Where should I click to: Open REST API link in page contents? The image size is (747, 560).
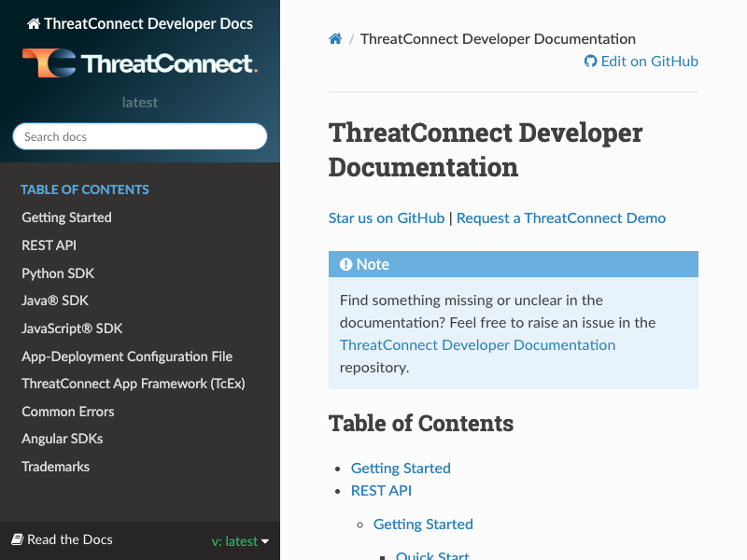[381, 491]
